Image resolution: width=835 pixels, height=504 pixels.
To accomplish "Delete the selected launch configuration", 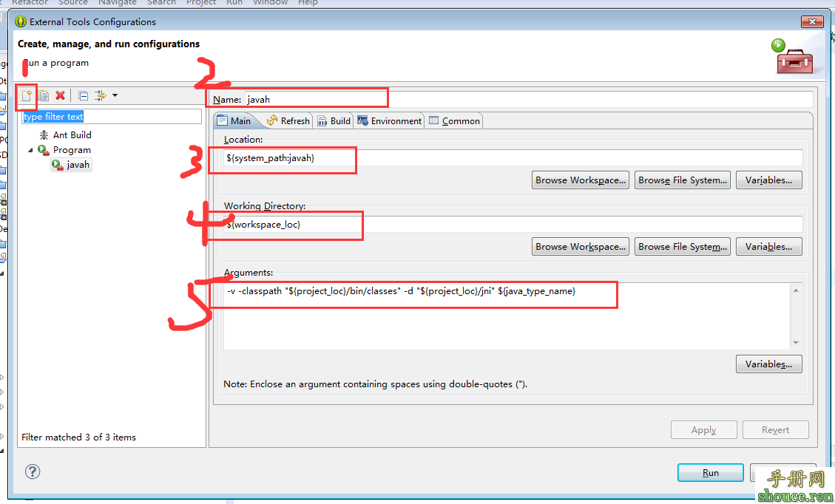I will tap(61, 95).
